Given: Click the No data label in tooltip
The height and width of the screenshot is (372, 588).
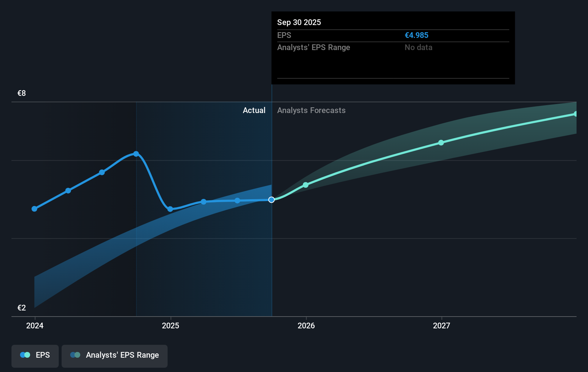Looking at the screenshot, I should click(x=418, y=47).
